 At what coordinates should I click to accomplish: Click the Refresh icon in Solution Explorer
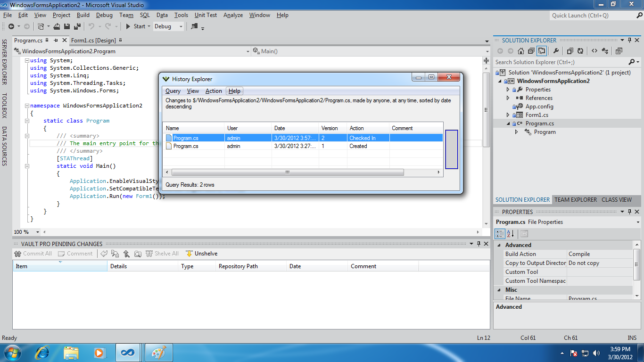580,51
